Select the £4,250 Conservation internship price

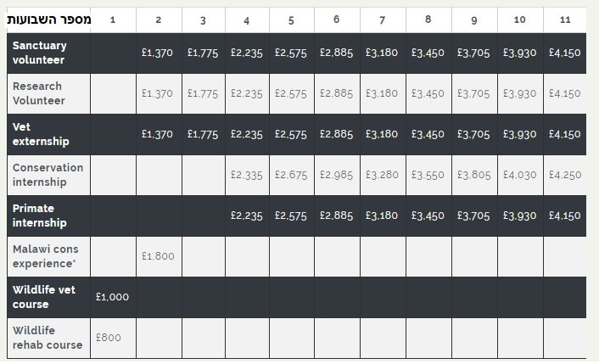[565, 175]
